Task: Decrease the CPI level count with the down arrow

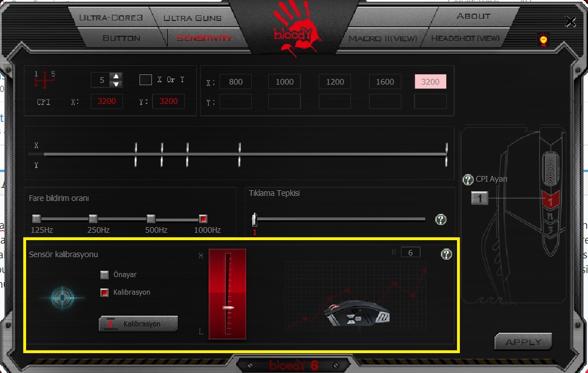Action: click(116, 84)
